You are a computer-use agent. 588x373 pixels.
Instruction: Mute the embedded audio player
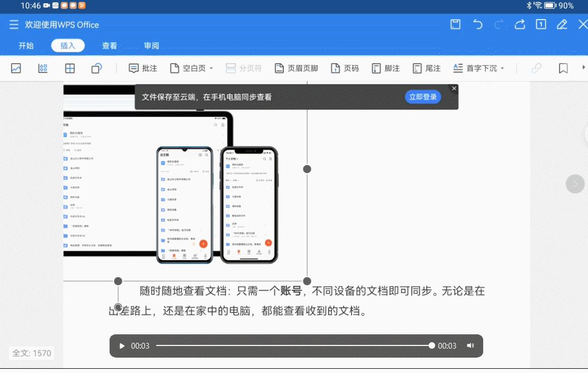(x=470, y=345)
